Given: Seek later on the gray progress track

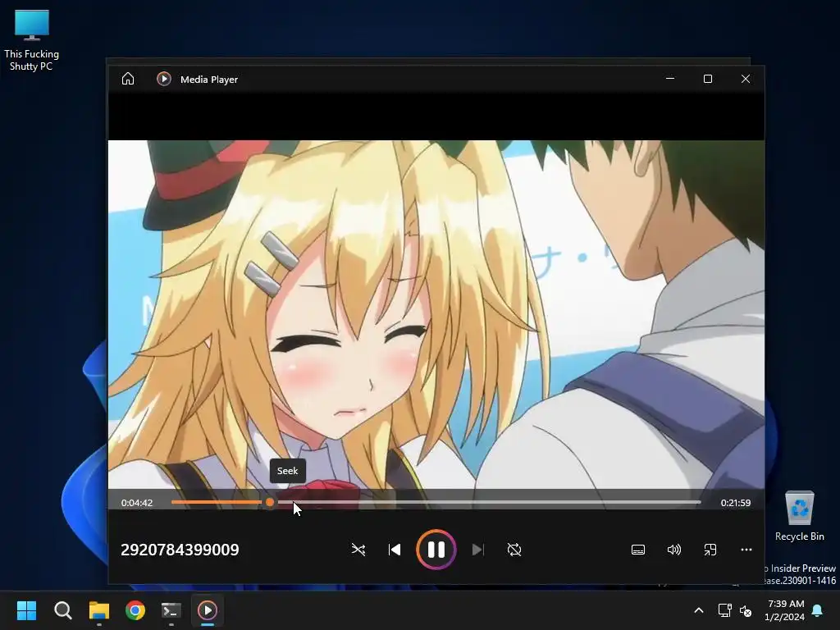Looking at the screenshot, I should pos(487,503).
